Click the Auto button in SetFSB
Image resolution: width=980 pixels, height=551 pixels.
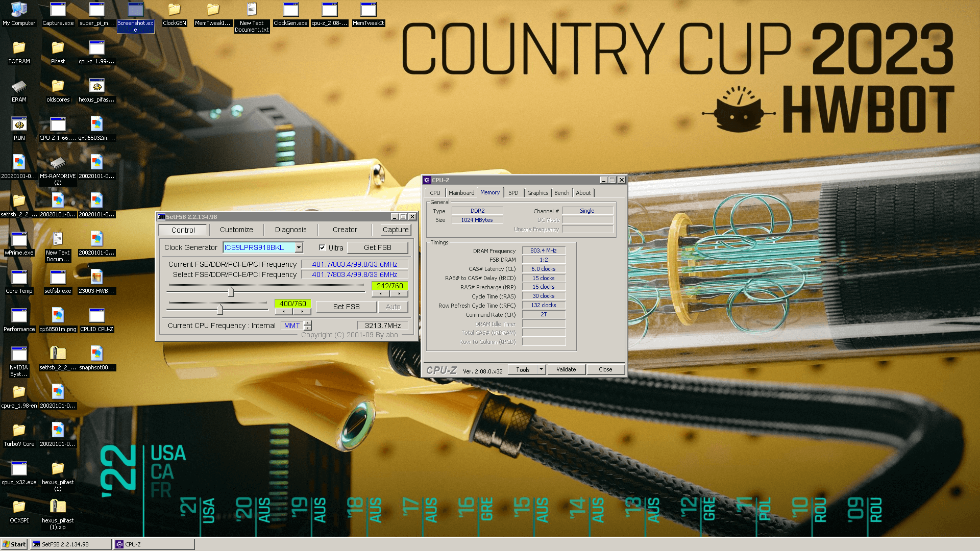coord(393,307)
